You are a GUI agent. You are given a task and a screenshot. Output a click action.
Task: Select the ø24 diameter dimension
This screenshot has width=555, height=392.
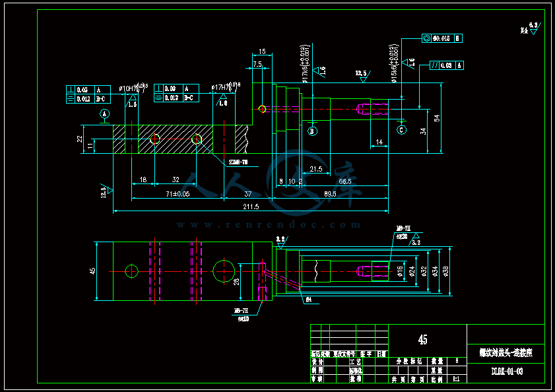click(x=412, y=271)
